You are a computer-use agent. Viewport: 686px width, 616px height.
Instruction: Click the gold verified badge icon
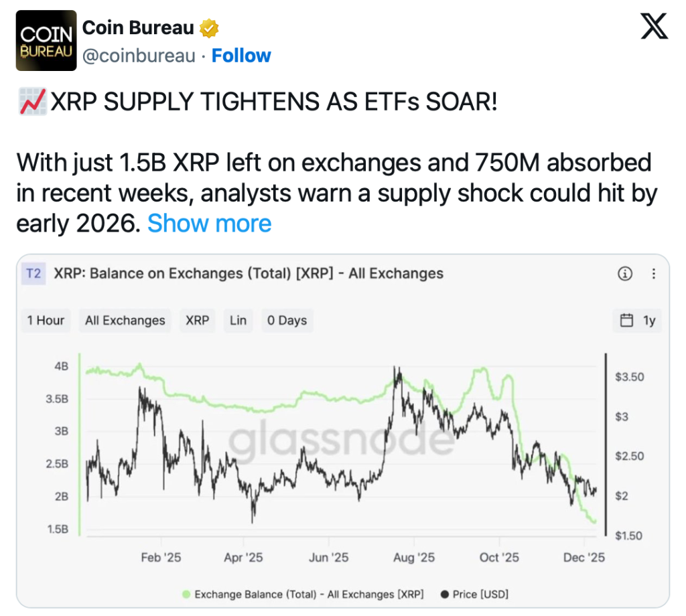pos(209,29)
